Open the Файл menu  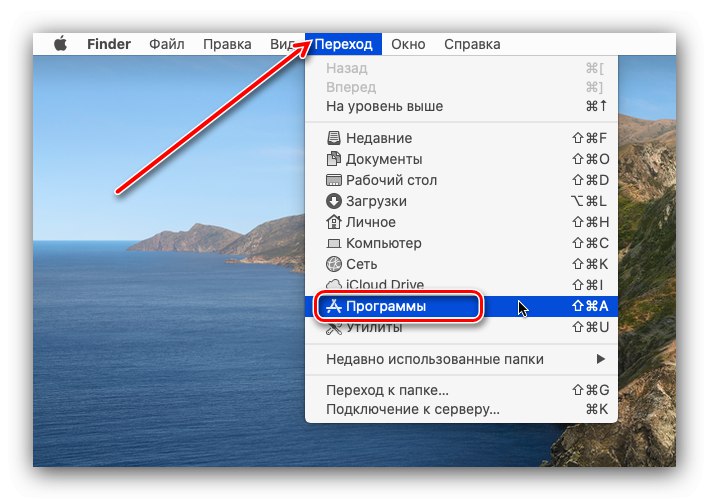[166, 44]
